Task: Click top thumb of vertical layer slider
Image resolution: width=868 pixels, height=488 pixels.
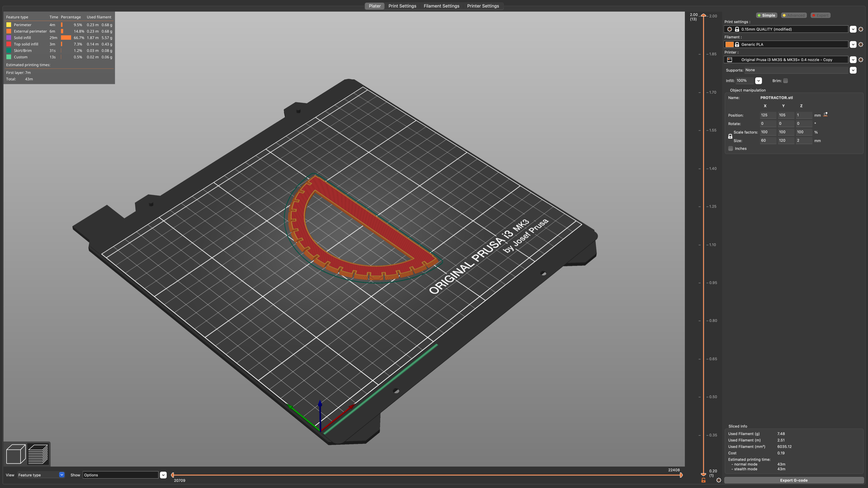Action: [x=703, y=15]
